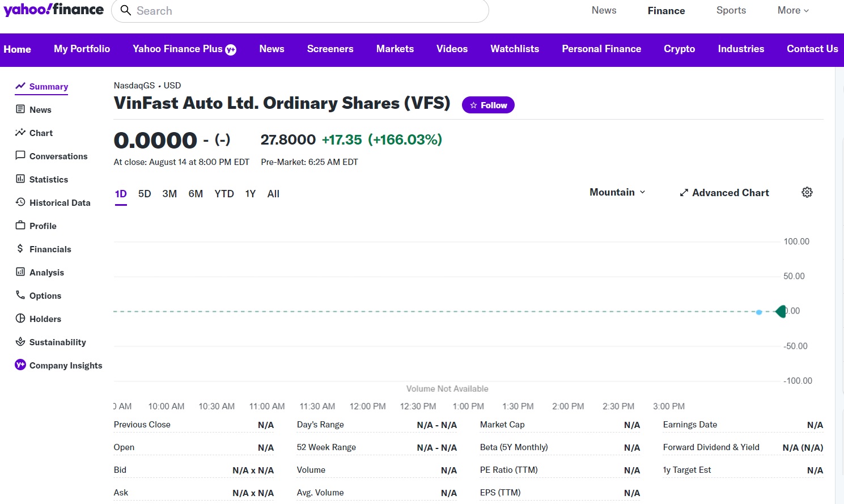
Task: Select the 5D chart range
Action: point(145,194)
